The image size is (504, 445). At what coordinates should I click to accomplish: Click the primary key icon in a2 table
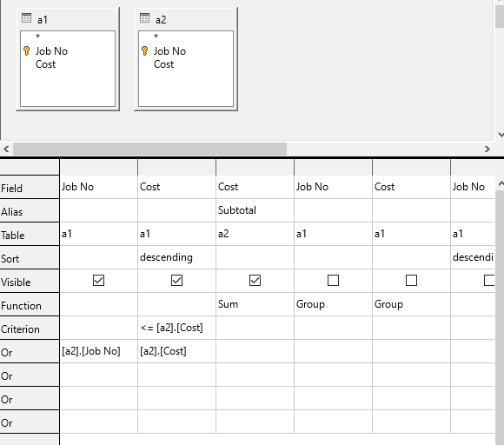[144, 50]
